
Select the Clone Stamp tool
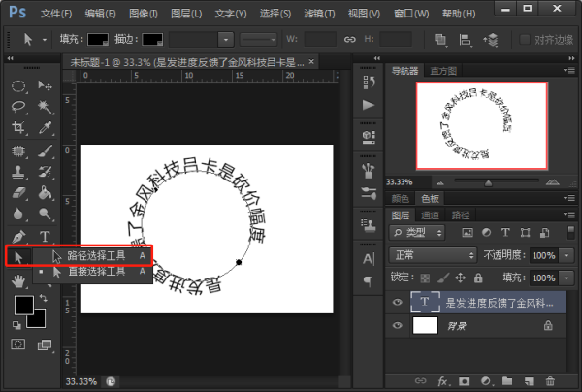coord(18,173)
